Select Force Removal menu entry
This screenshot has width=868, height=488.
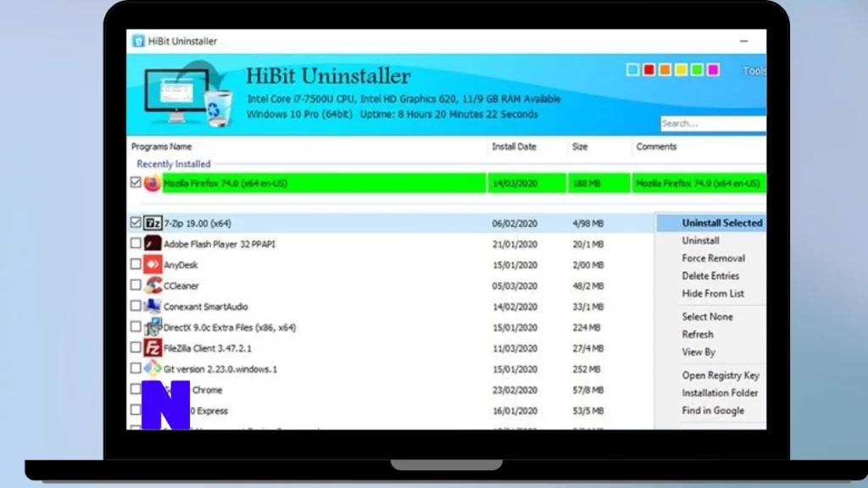click(713, 258)
